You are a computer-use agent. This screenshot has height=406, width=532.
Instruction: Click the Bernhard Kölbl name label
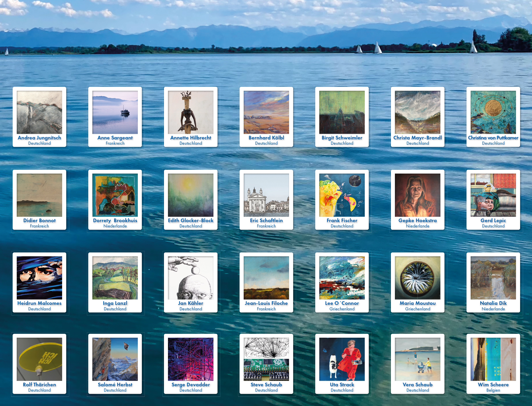pos(266,138)
